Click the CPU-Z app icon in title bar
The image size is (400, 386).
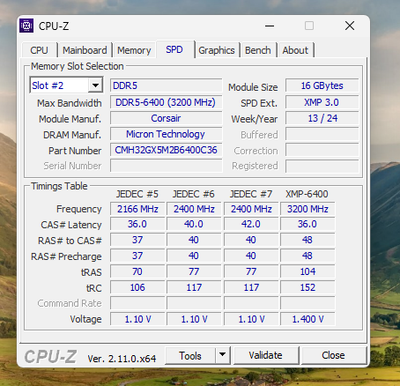click(26, 26)
